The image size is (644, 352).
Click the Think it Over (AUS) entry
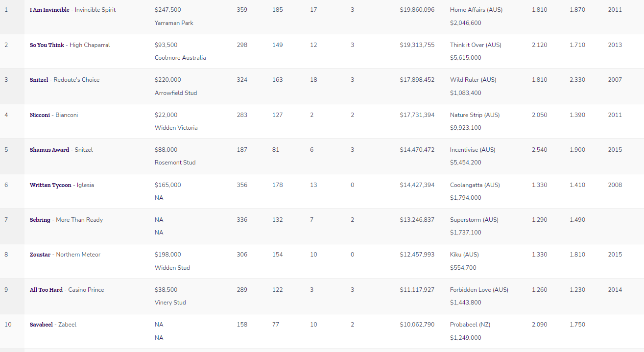[x=476, y=45]
